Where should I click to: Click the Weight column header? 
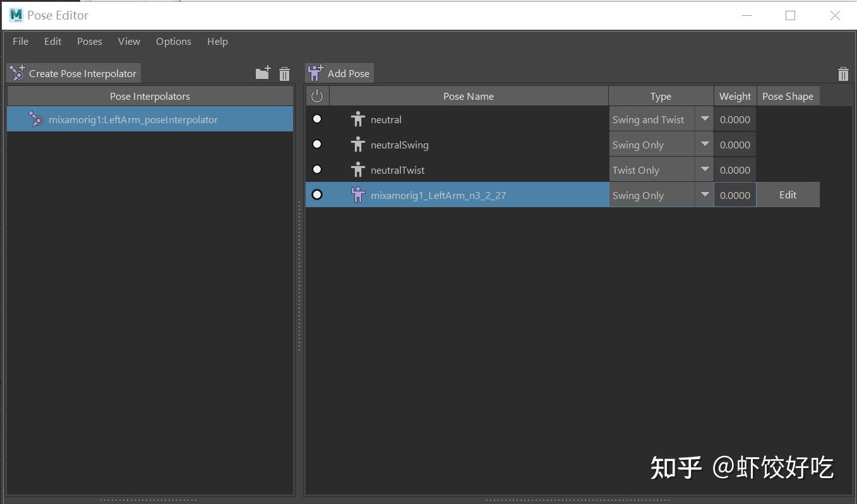(735, 96)
